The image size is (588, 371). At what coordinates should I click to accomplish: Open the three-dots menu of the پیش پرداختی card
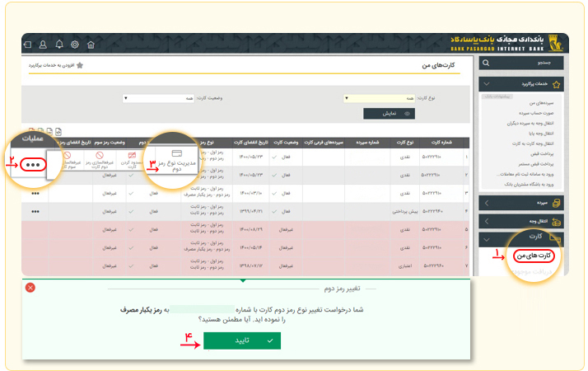(x=35, y=211)
